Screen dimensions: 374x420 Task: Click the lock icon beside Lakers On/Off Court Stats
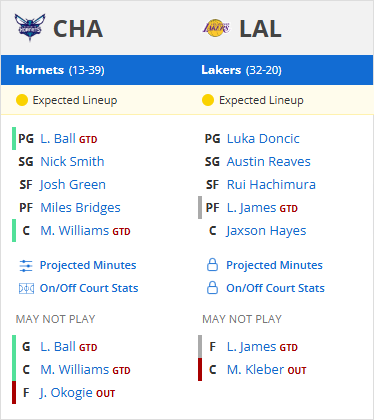[212, 288]
